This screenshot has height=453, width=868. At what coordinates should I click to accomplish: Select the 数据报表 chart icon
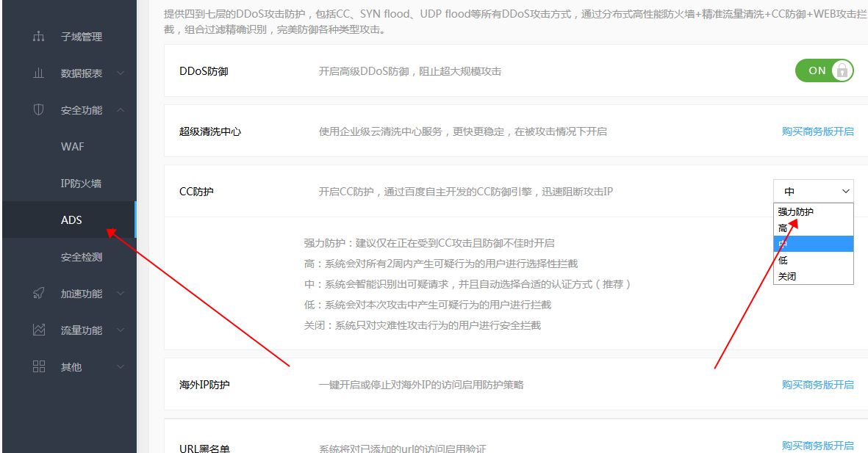39,73
